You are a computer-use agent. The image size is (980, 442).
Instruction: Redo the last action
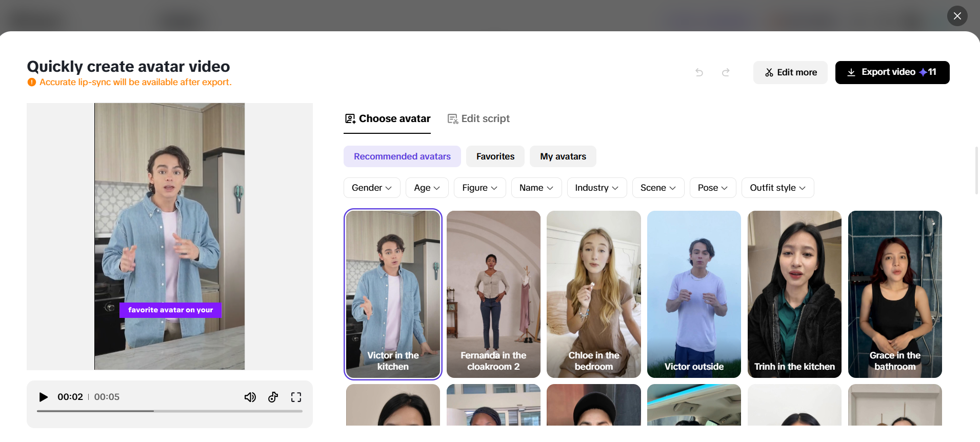pos(726,72)
